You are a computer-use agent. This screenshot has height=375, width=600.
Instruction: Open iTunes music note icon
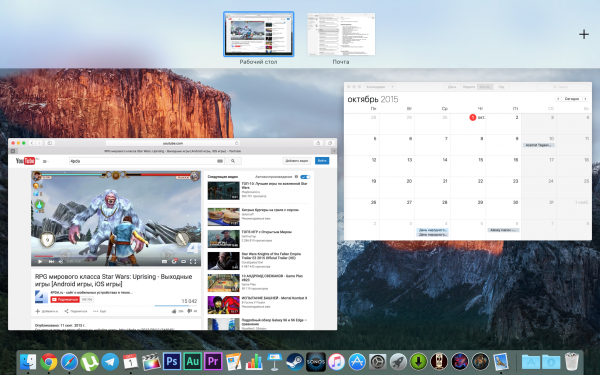click(x=336, y=362)
